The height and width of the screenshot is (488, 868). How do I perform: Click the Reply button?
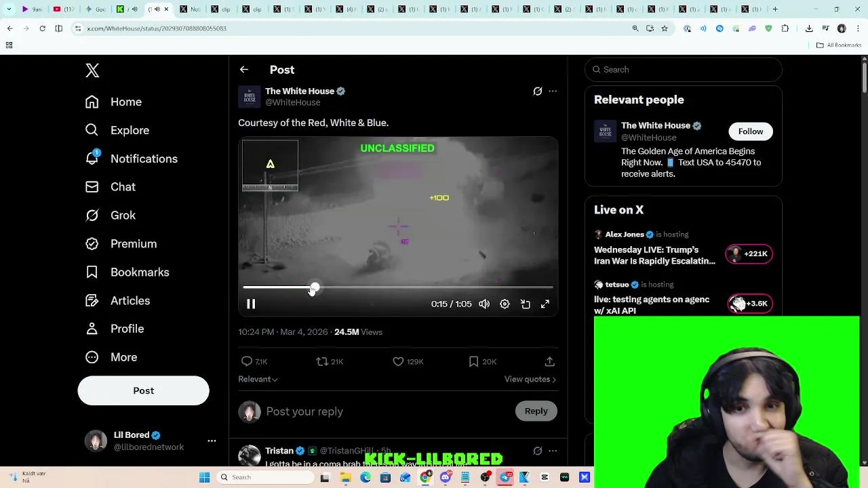pyautogui.click(x=536, y=411)
